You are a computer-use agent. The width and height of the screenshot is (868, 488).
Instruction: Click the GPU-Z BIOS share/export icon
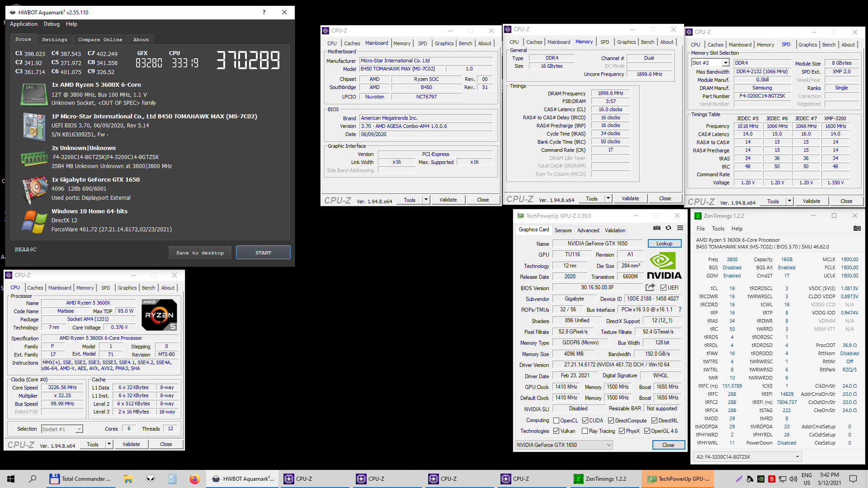(650, 287)
